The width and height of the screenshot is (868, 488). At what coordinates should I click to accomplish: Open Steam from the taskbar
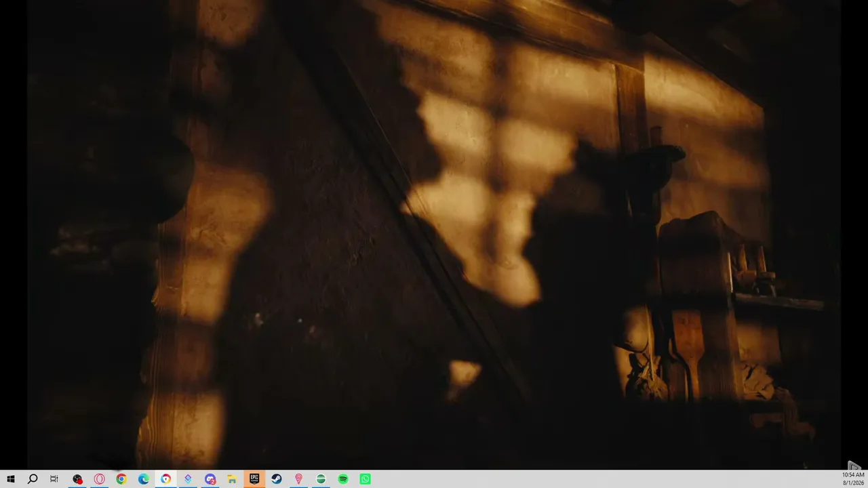pos(277,479)
